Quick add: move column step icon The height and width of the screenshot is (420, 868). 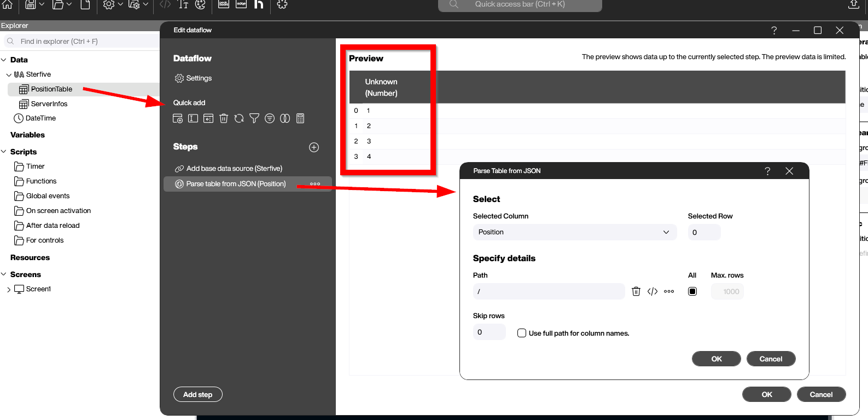click(208, 118)
